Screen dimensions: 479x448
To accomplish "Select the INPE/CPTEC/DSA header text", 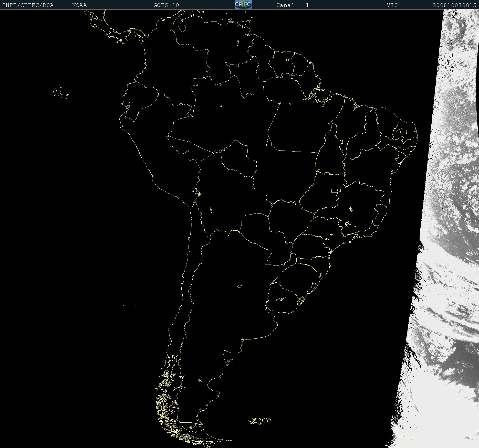I will [x=28, y=5].
